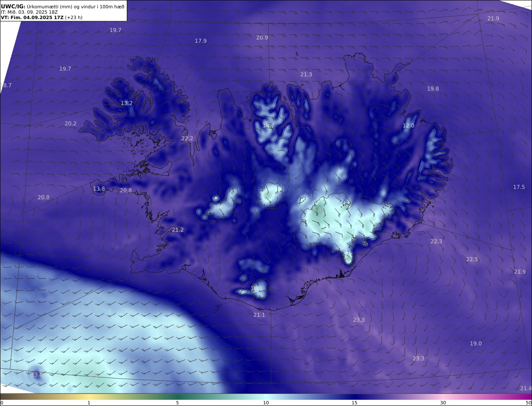The width and height of the screenshot is (532, 406).
Task: Select the 22.3 map value
Action: click(436, 241)
